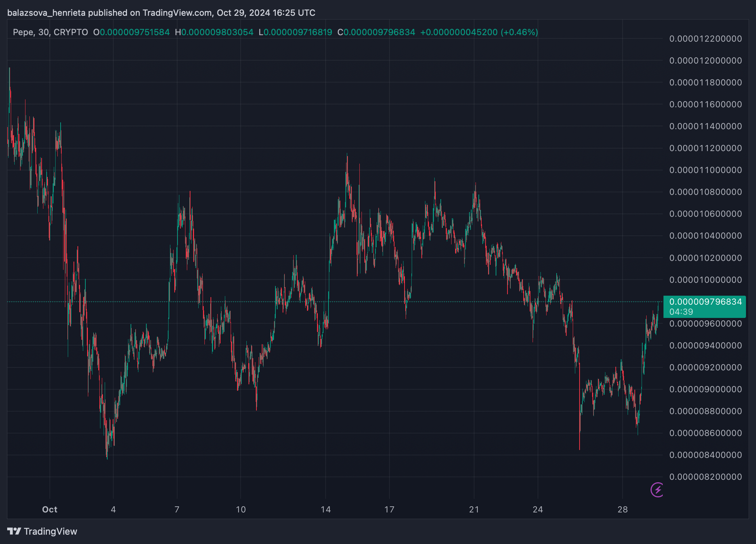Click the Close value 0.000009796834 in legend

point(379,32)
